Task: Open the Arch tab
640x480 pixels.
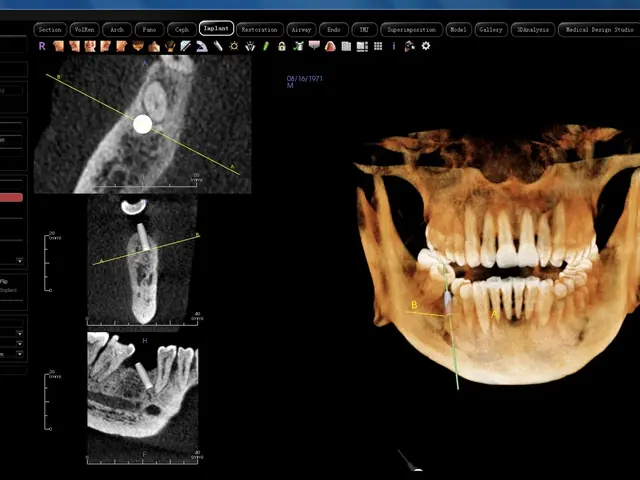Action: point(117,30)
